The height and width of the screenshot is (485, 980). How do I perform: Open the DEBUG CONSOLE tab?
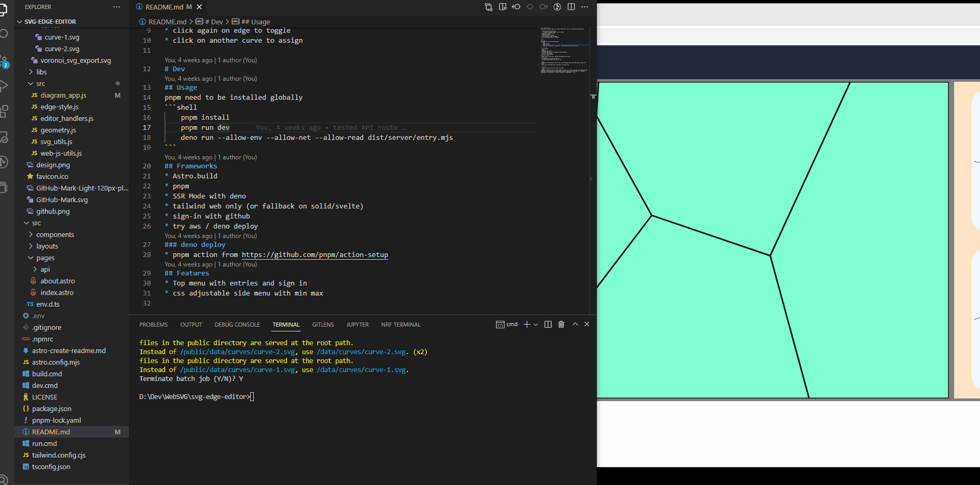[237, 325]
